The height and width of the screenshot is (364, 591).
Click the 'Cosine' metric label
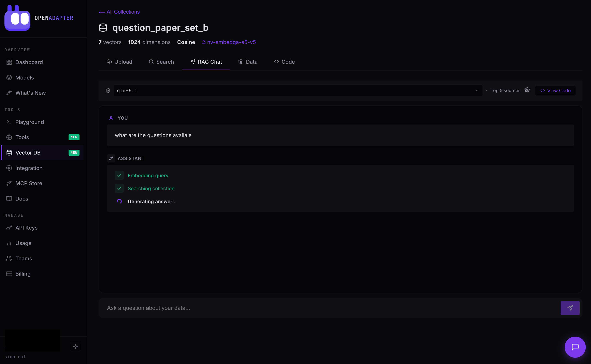click(186, 42)
